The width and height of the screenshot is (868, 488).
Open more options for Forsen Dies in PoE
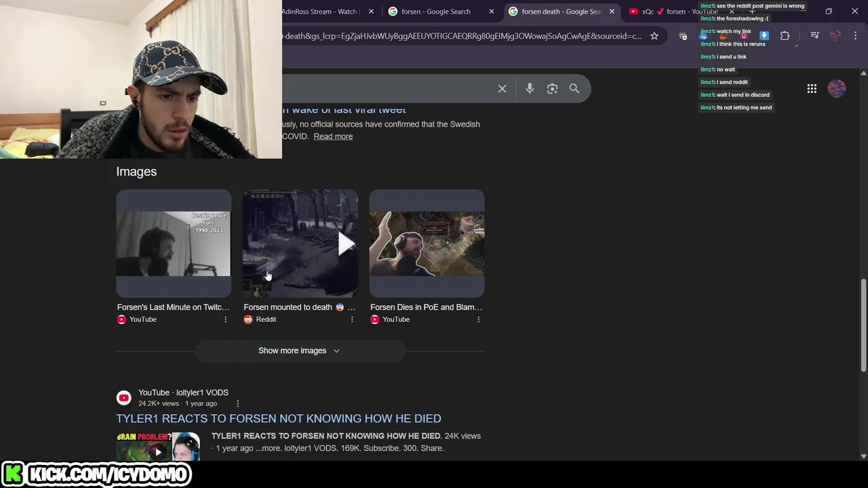coord(479,319)
